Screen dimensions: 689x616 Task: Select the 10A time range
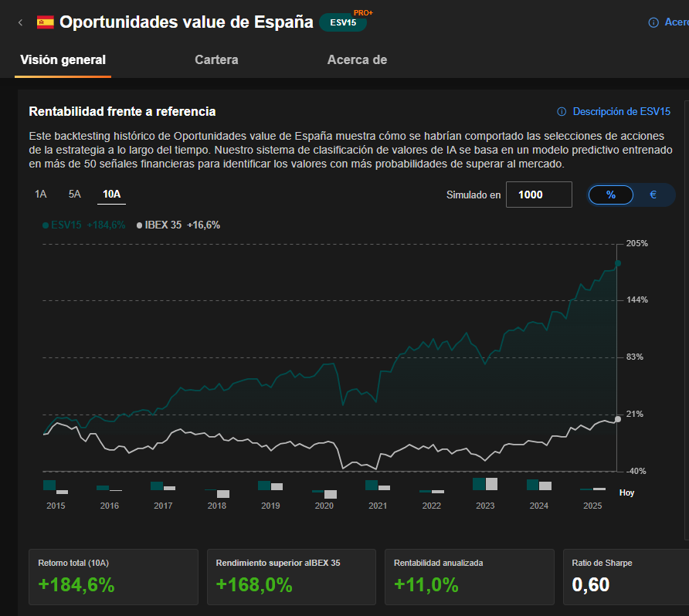111,194
